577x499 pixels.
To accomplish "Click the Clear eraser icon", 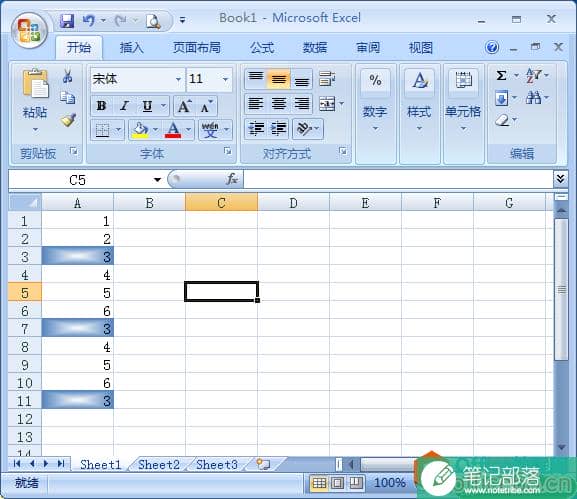I will [502, 120].
